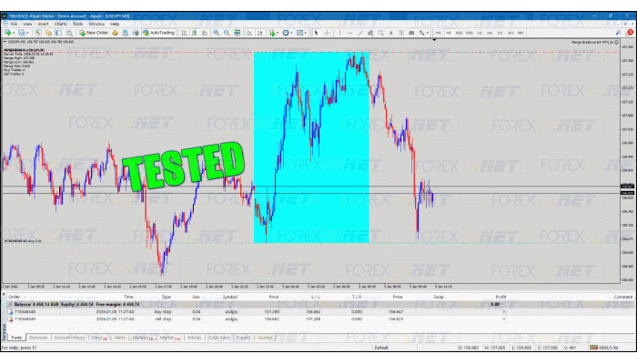Expand the Indicators dropdown arrow
637x364 pixels.
(278, 33)
